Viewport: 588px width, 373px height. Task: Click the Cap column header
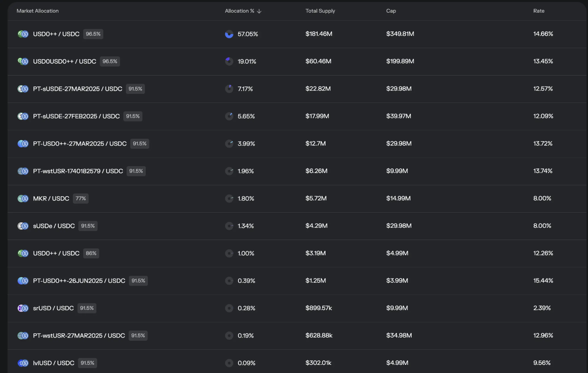tap(391, 11)
